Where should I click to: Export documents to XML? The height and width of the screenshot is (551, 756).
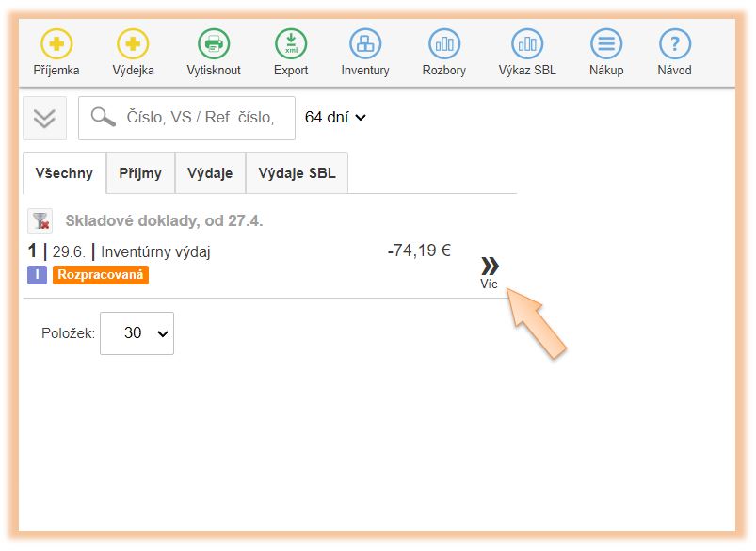point(291,44)
